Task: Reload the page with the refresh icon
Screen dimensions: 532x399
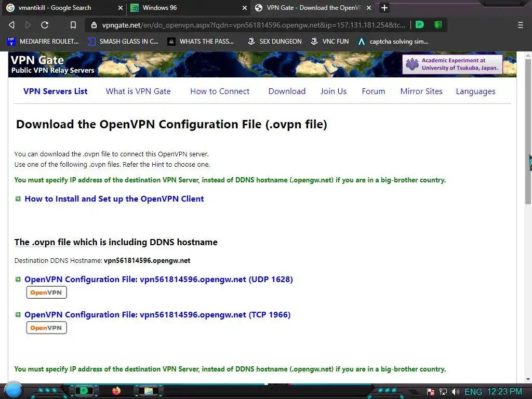Action: point(45,25)
